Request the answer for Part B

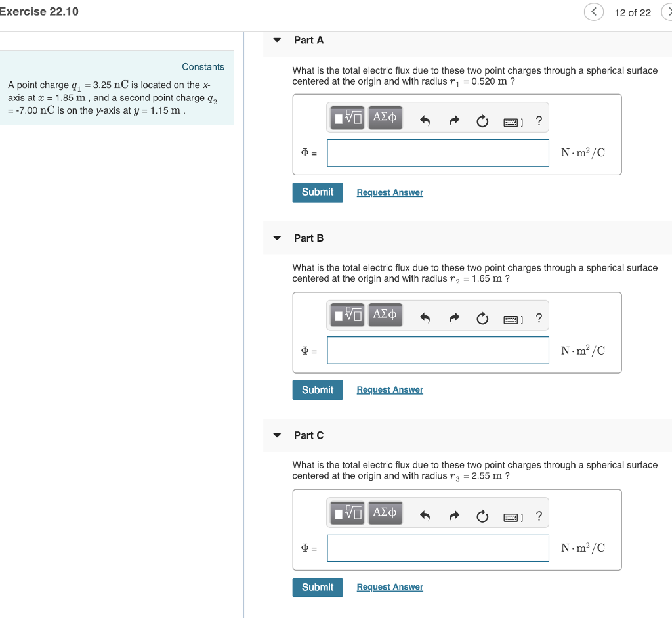click(x=390, y=390)
